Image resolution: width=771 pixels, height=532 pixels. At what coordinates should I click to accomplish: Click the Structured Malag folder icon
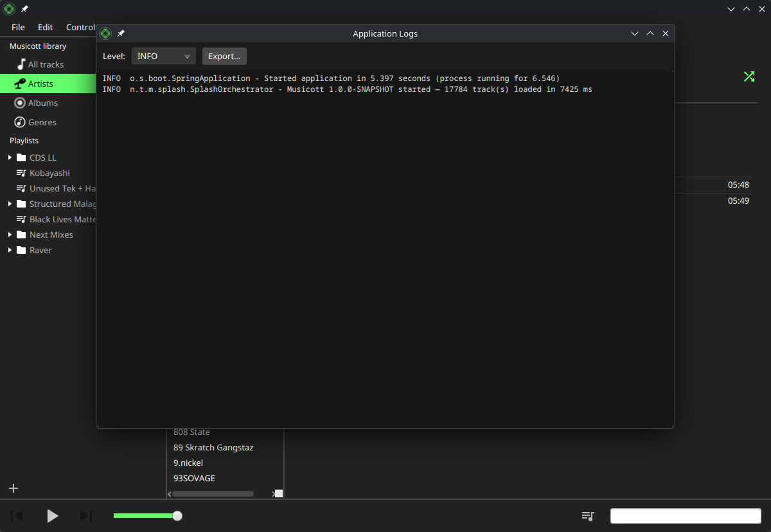tap(21, 204)
